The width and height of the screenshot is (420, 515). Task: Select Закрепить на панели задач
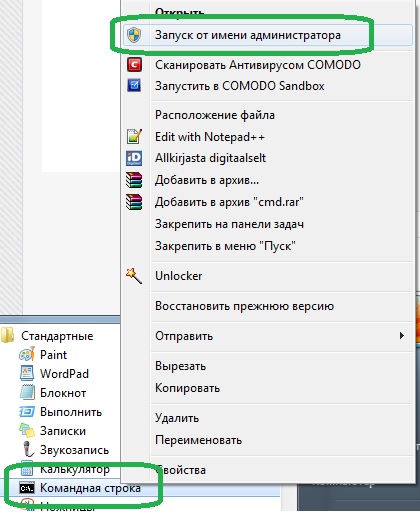[229, 224]
